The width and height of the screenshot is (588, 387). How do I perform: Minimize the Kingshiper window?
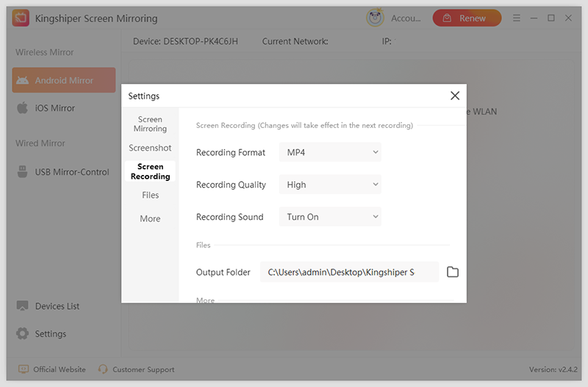[x=534, y=18]
